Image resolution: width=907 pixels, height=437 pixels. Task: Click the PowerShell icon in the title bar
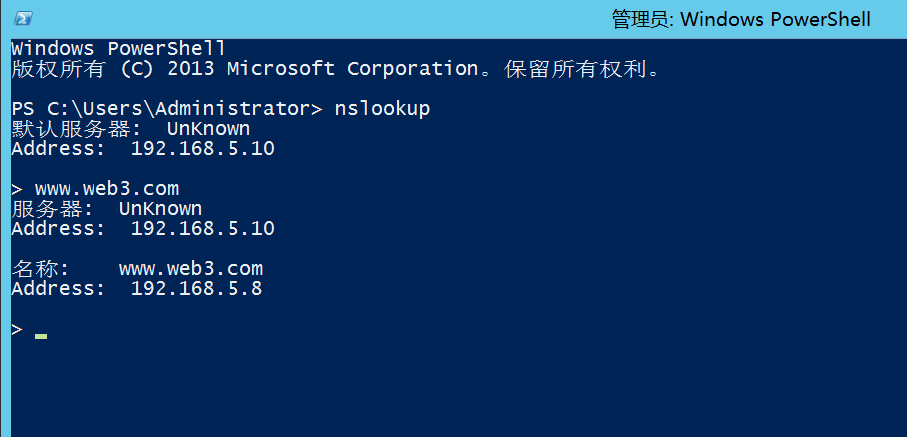(24, 19)
